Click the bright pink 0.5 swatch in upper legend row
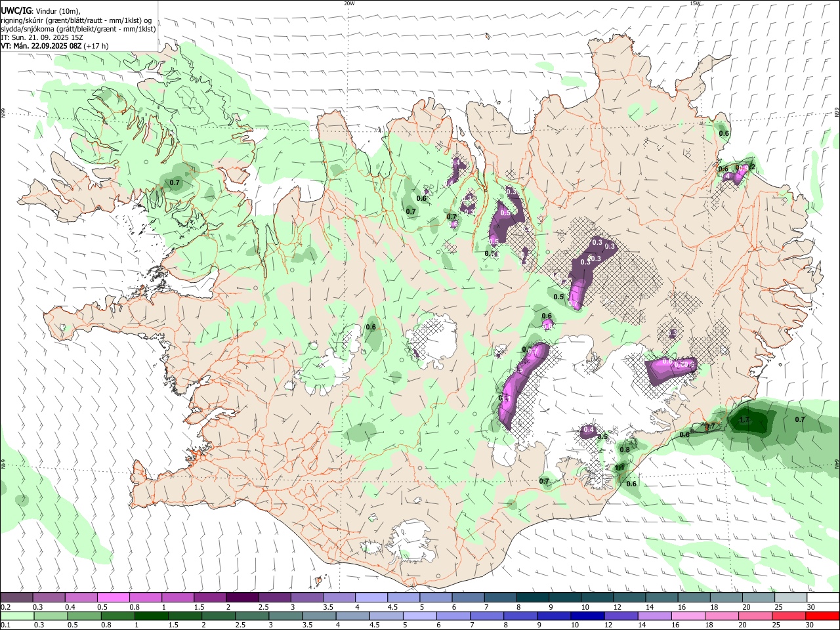This screenshot has width=840, height=630. pyautogui.click(x=113, y=597)
